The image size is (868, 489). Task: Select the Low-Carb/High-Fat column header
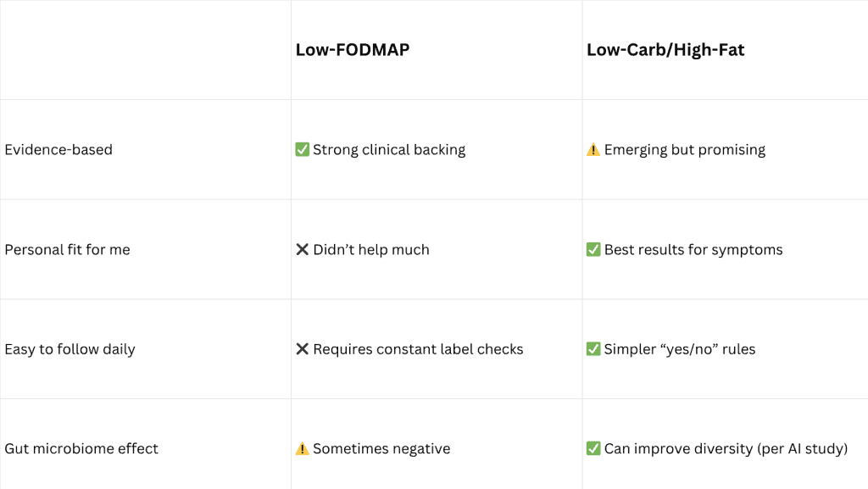(665, 50)
